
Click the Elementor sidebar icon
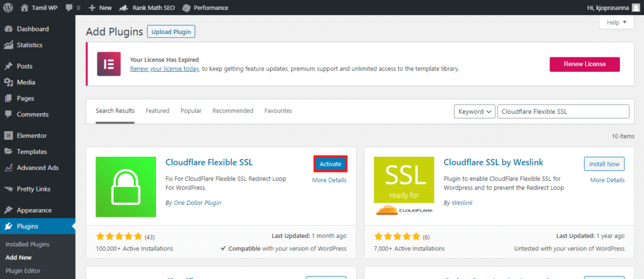tap(9, 135)
